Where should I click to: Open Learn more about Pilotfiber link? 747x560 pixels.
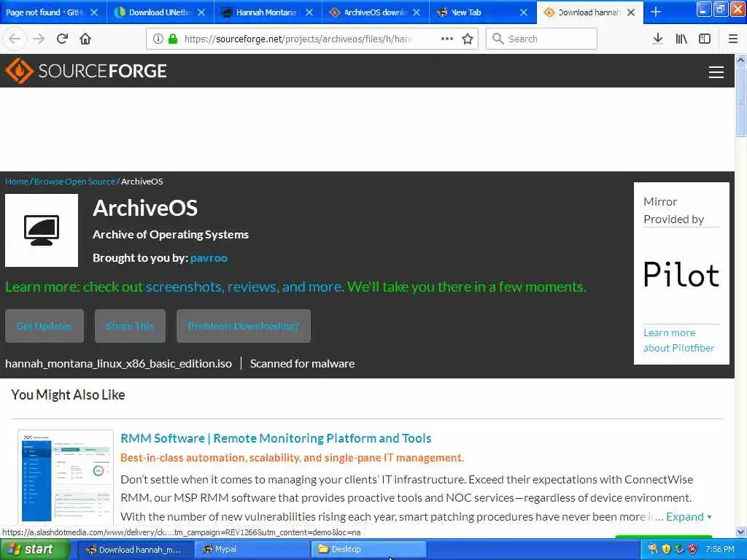click(x=679, y=340)
